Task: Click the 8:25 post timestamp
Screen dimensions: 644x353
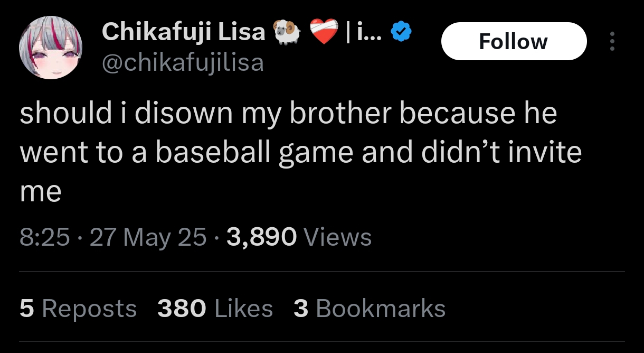Action: coord(44,237)
